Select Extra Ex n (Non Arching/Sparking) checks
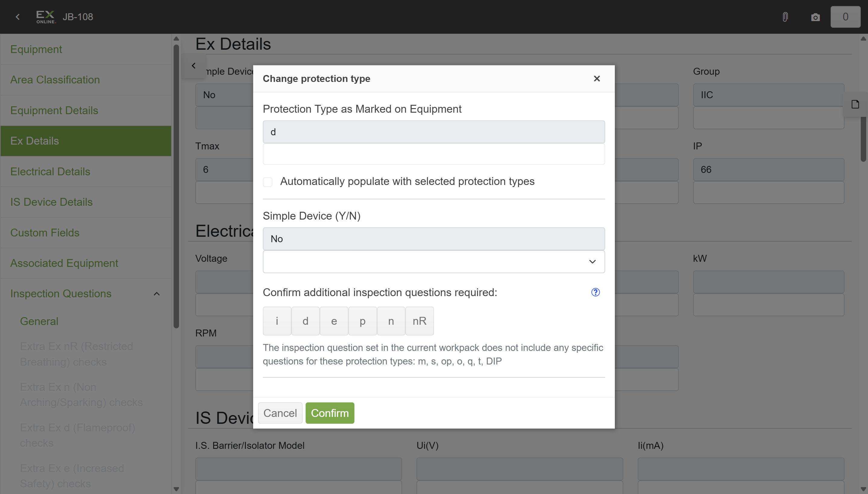This screenshot has height=494, width=868. 81,395
